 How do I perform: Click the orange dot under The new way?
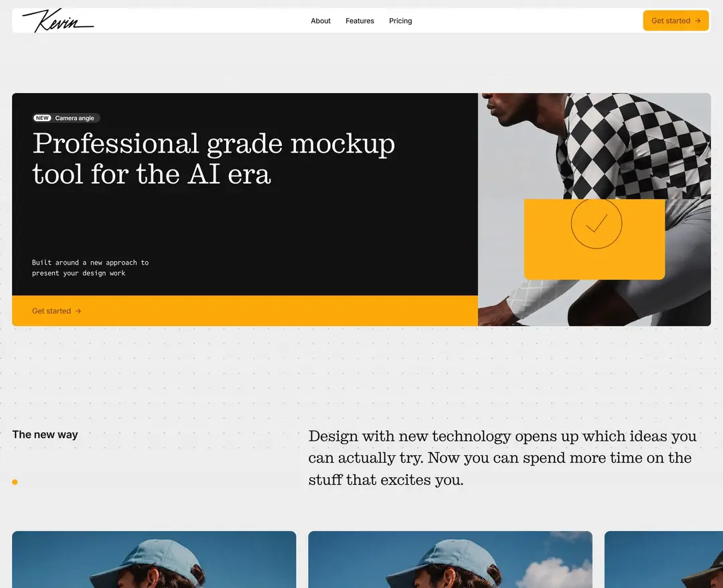(15, 482)
